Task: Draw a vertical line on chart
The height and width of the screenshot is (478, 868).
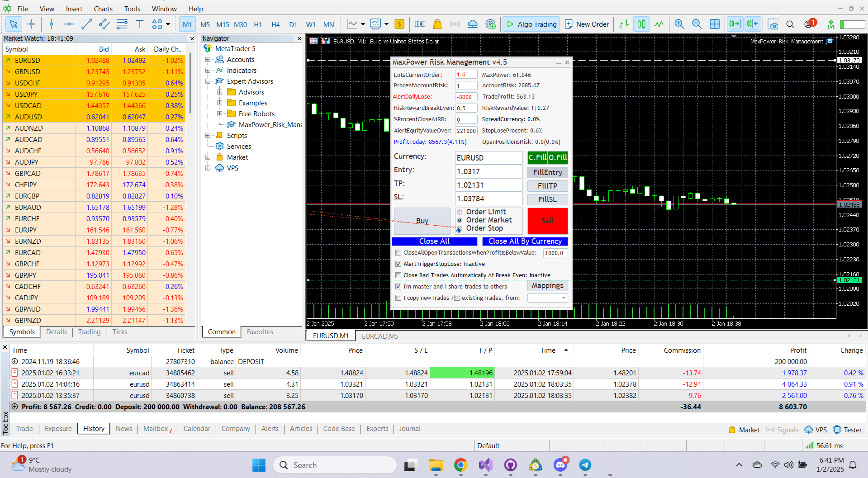Action: [52, 24]
